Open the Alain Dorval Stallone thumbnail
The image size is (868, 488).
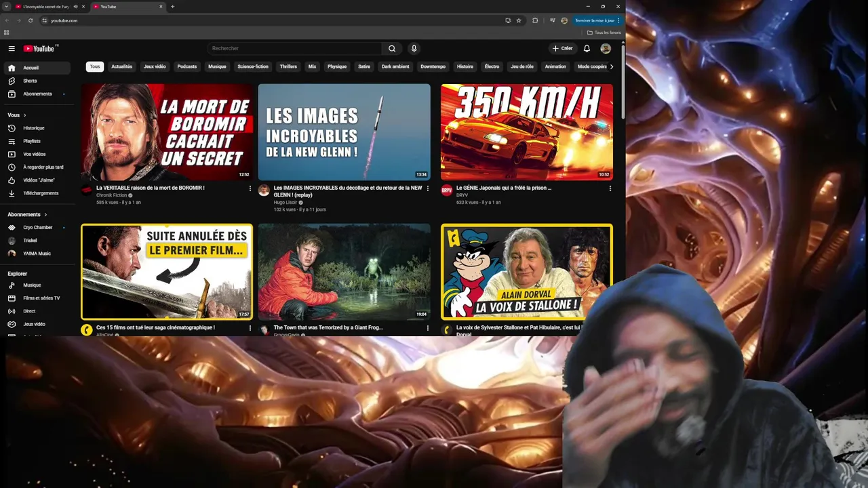527,272
